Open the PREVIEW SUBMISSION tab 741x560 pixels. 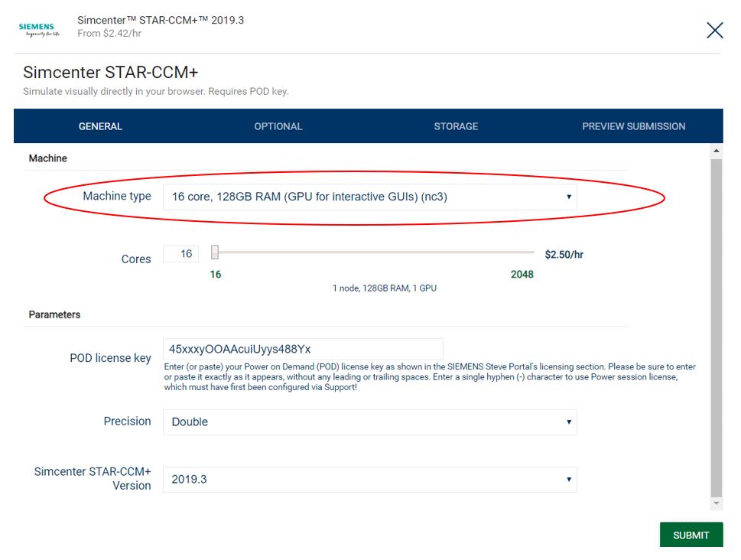(633, 126)
